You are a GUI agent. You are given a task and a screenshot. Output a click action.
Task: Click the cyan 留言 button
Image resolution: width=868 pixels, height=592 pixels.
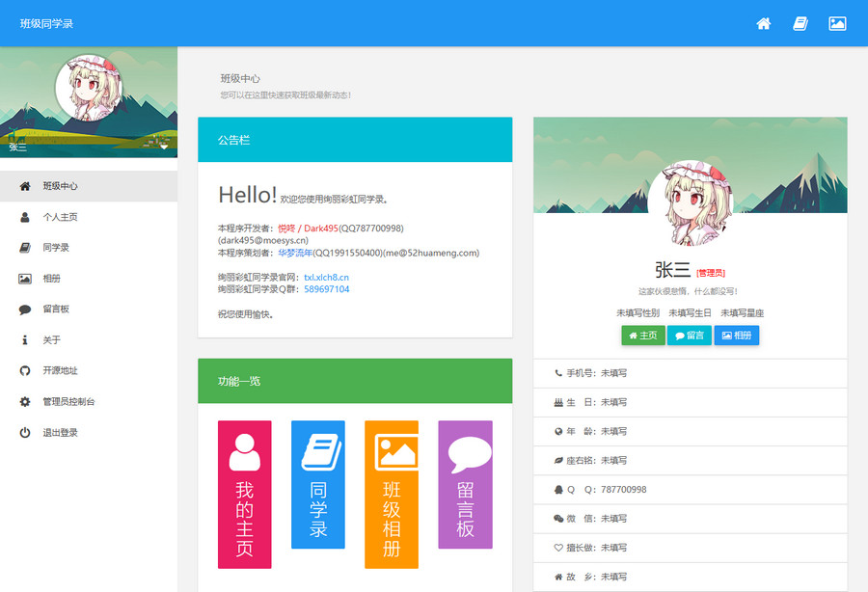tap(690, 336)
